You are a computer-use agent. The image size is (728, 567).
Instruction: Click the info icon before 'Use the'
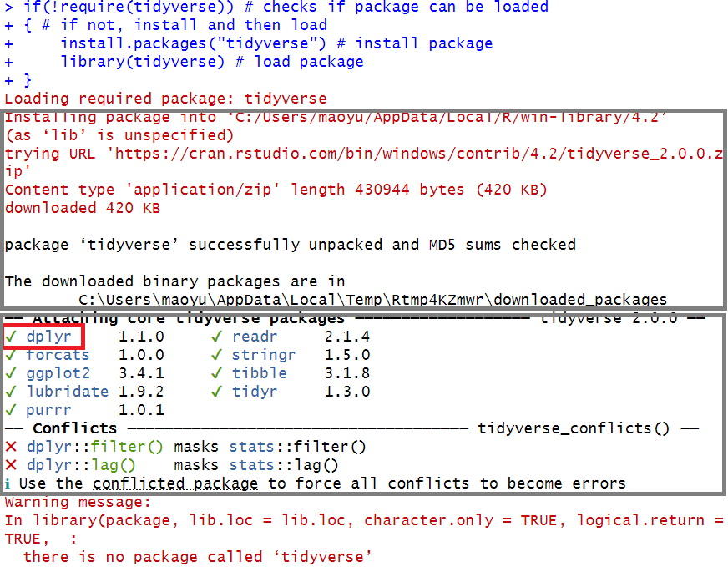(8, 483)
